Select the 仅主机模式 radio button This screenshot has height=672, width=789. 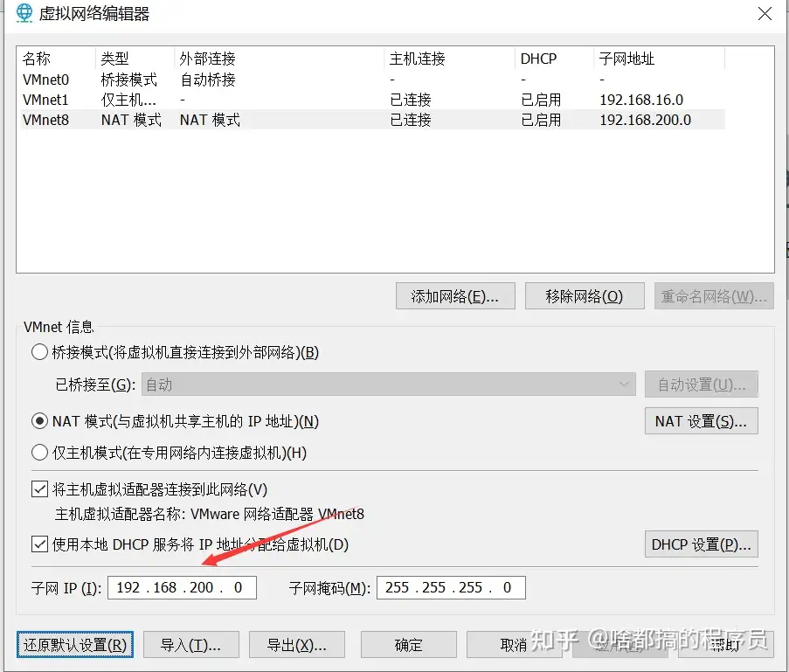[39, 453]
